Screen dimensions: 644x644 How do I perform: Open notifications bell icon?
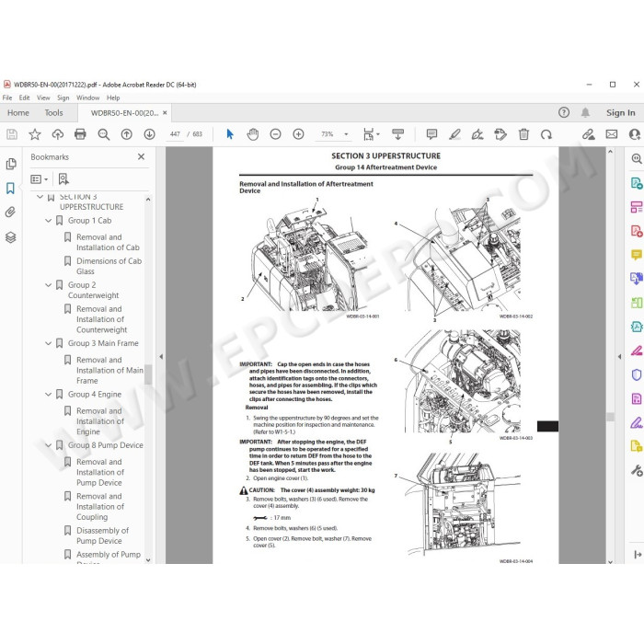[585, 112]
